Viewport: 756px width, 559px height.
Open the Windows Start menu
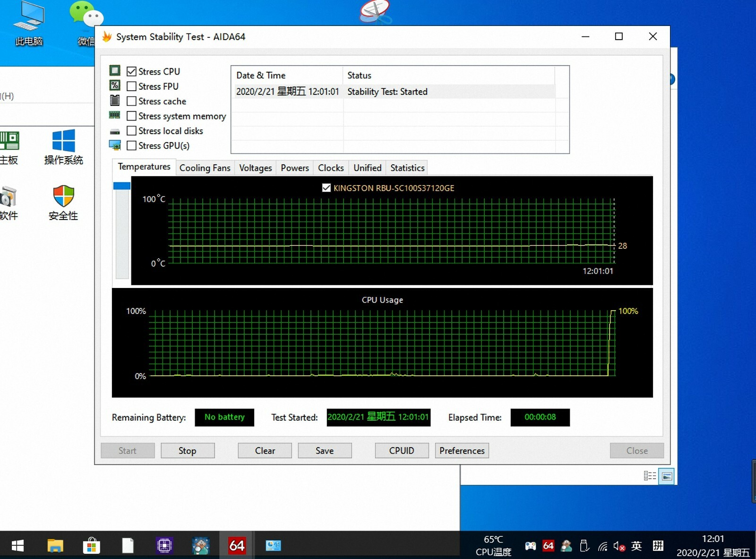point(17,546)
